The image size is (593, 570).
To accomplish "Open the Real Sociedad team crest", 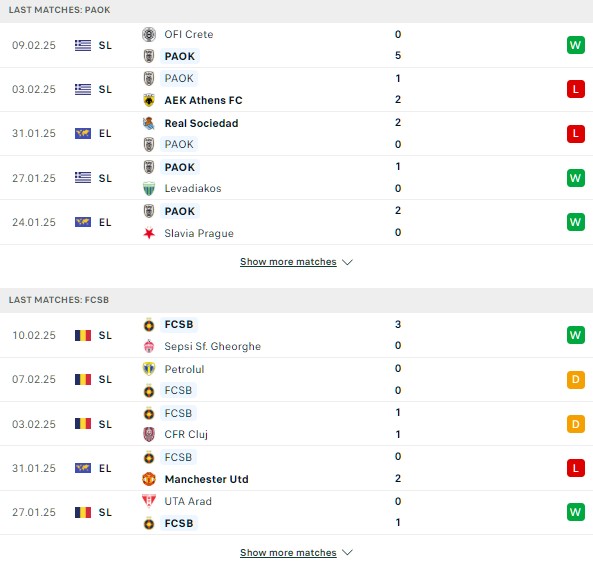I will [149, 123].
